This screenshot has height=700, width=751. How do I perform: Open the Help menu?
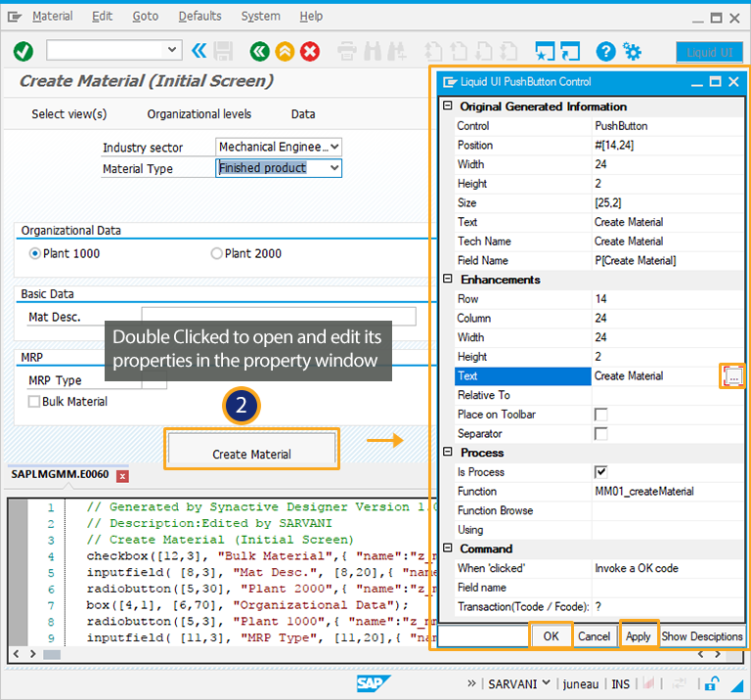(311, 17)
